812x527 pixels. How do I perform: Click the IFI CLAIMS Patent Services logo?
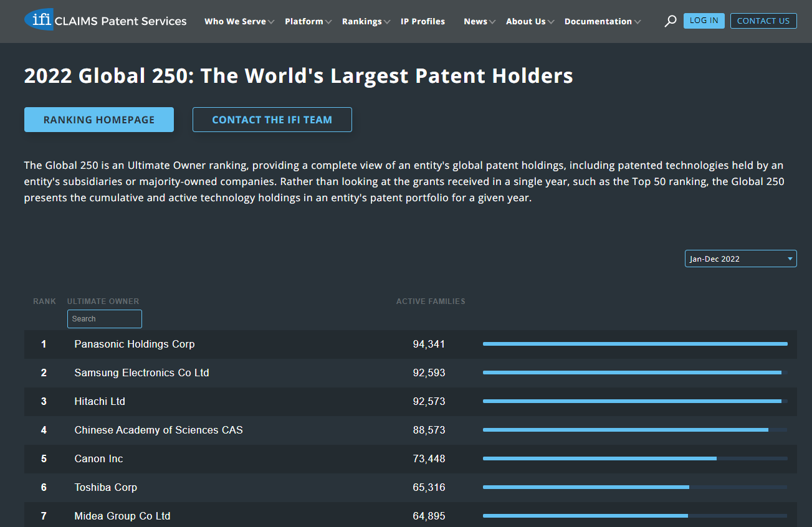coord(105,21)
